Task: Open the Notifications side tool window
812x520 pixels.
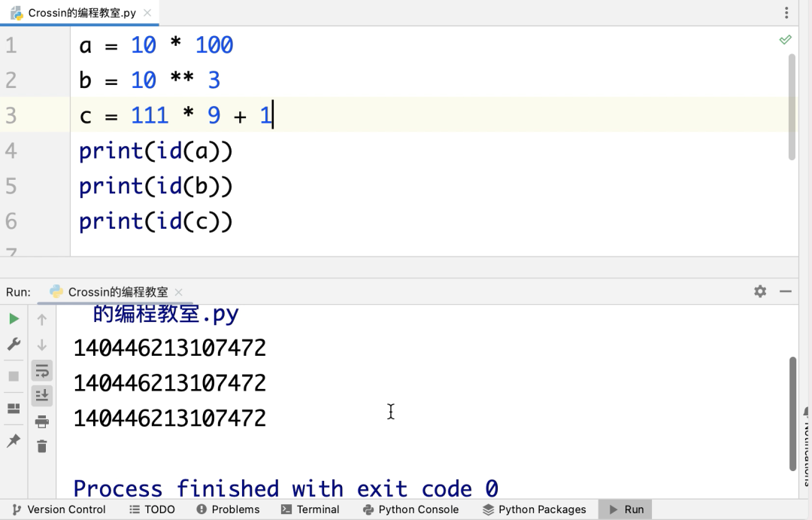Action: [x=807, y=445]
